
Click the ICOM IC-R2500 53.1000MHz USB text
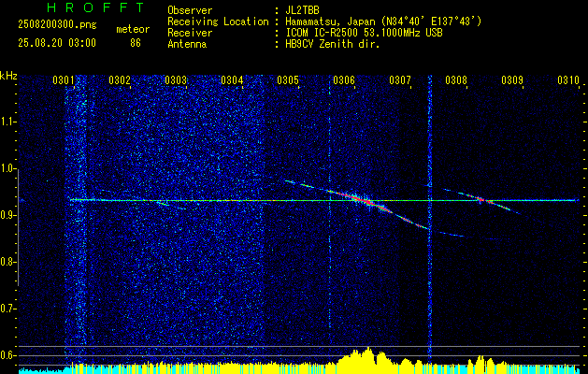(364, 33)
